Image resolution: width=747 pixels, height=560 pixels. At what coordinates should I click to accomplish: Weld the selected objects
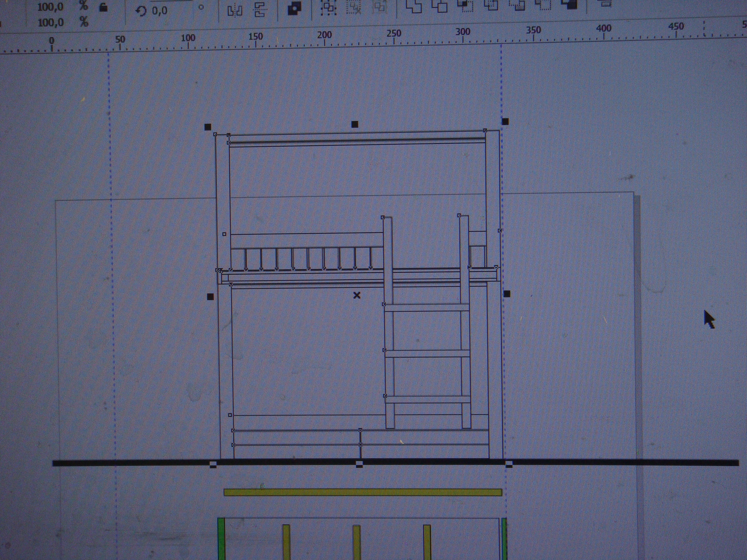pyautogui.click(x=414, y=6)
